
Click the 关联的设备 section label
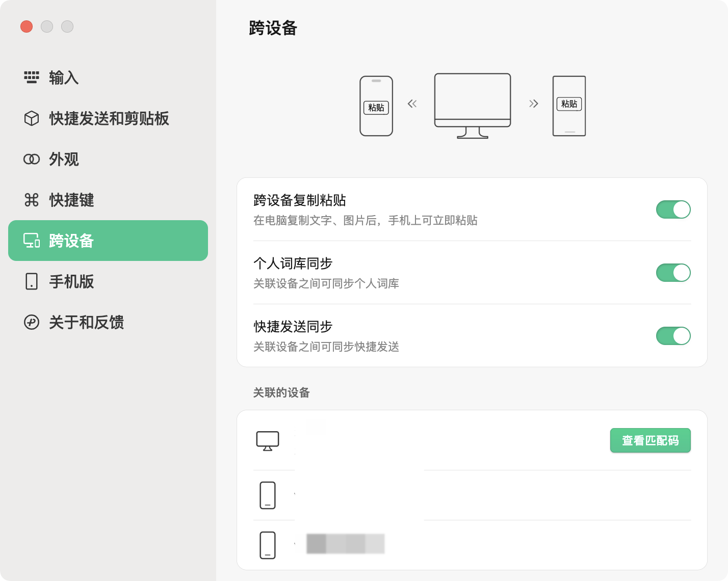[281, 392]
